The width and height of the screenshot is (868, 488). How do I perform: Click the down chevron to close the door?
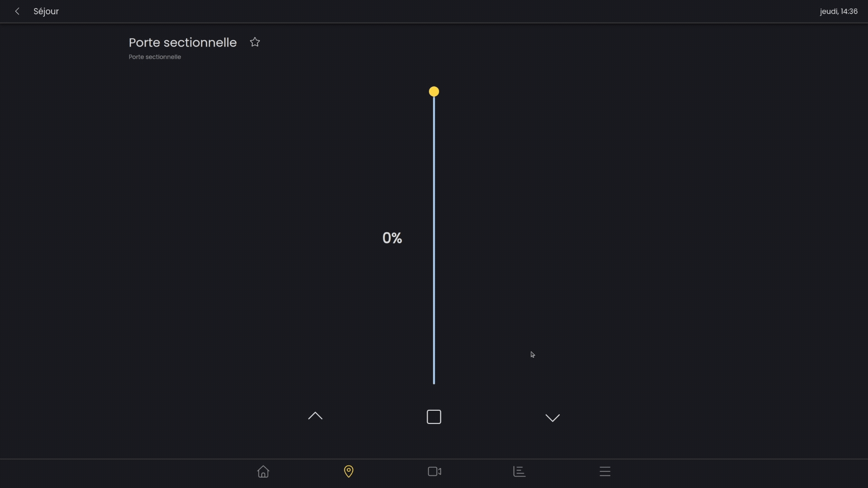click(x=552, y=418)
